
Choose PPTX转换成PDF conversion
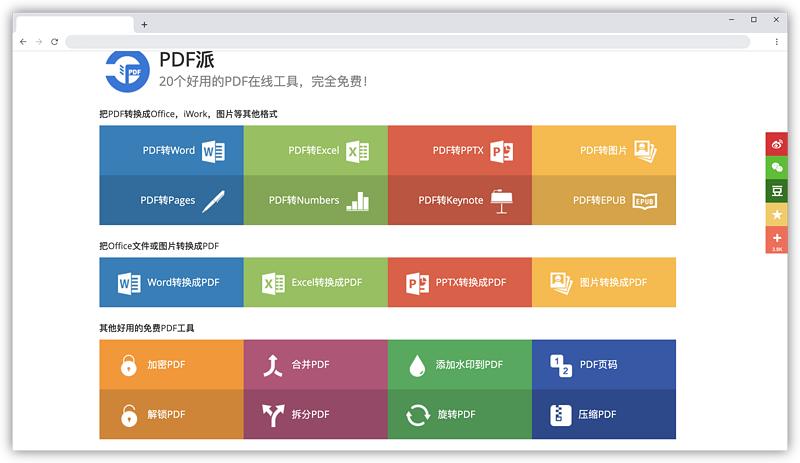(460, 282)
